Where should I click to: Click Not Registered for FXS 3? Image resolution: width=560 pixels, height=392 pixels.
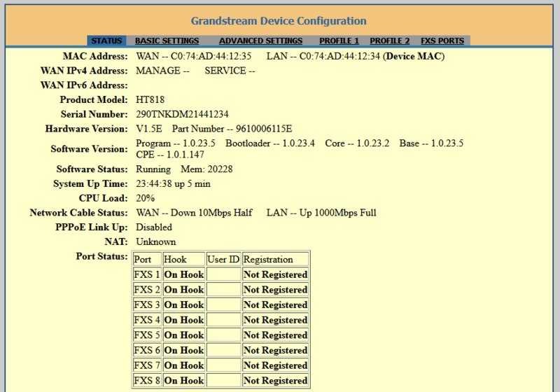coord(275,305)
